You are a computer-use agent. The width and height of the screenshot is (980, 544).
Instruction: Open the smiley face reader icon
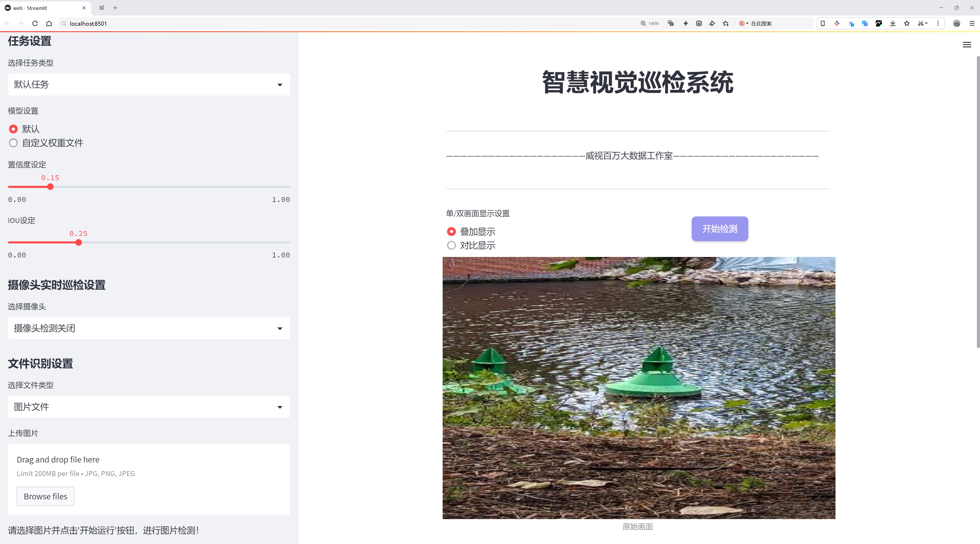[699, 24]
